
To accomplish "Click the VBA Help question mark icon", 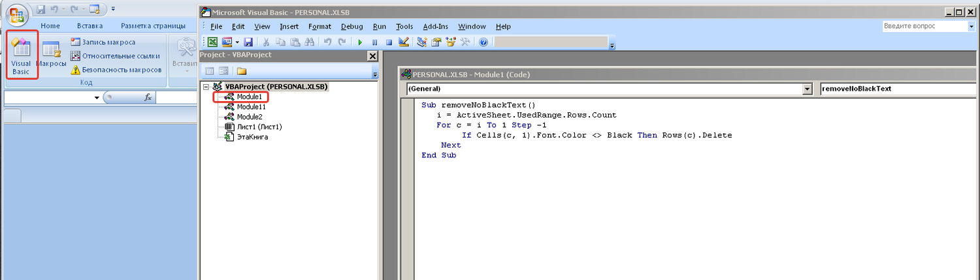I will pyautogui.click(x=483, y=42).
